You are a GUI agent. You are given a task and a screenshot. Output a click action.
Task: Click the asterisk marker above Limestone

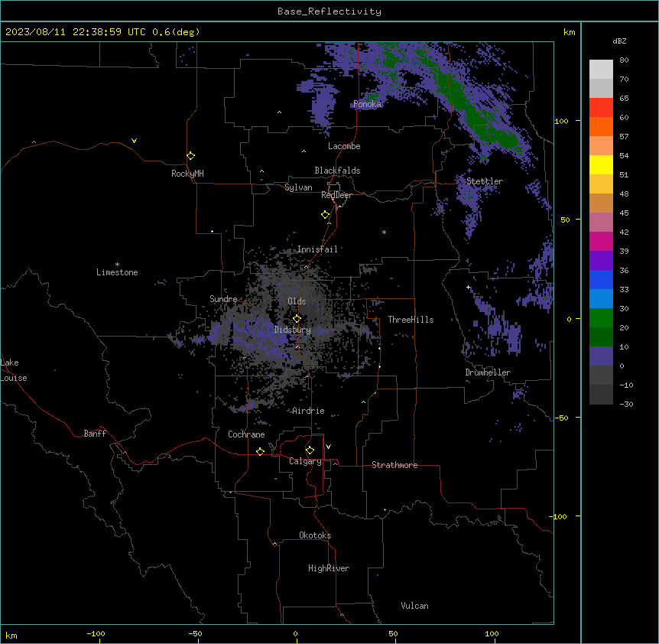tap(117, 265)
